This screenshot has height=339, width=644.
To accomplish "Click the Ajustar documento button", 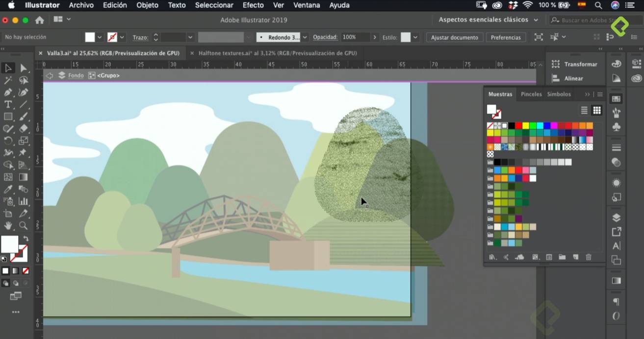I will point(454,37).
